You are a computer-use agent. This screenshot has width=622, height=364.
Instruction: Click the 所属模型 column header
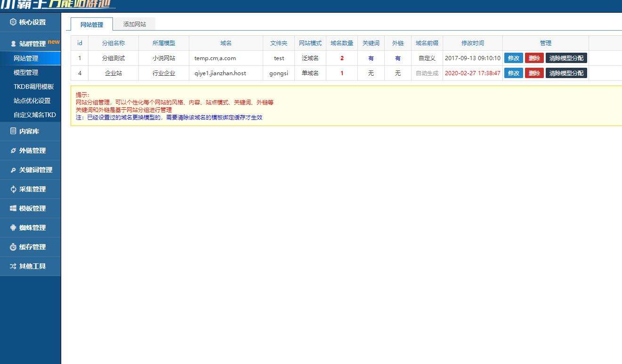[x=164, y=43]
